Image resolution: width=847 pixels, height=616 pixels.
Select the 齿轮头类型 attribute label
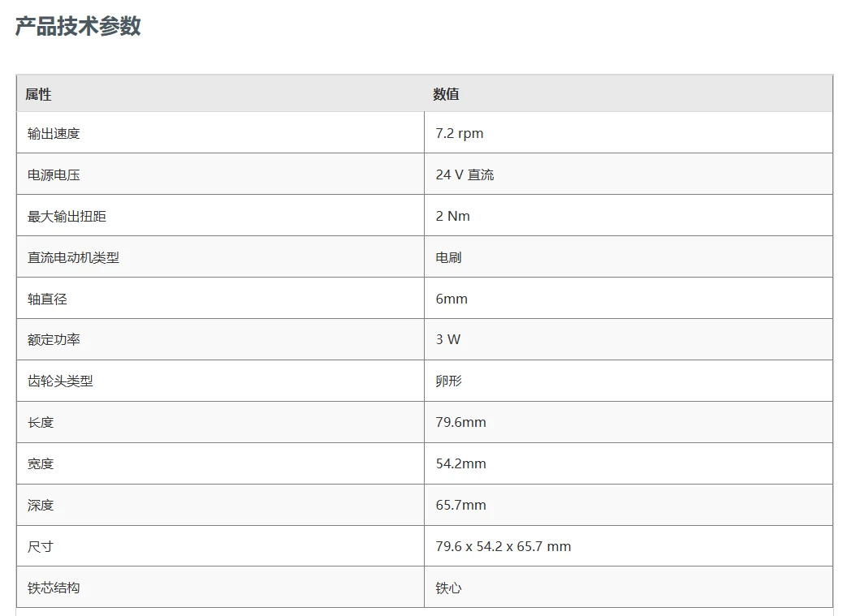[x=60, y=381]
